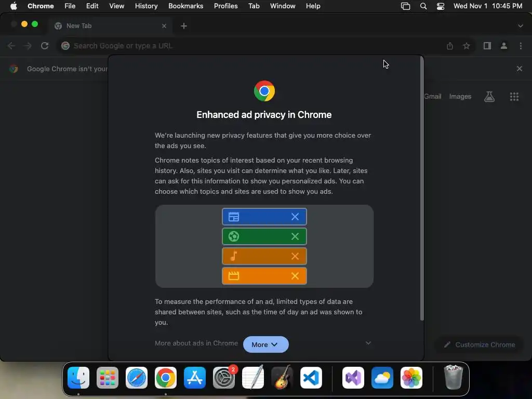Screen dimensions: 532x399
Task: Open TextEdit from the dock
Action: 253,378
